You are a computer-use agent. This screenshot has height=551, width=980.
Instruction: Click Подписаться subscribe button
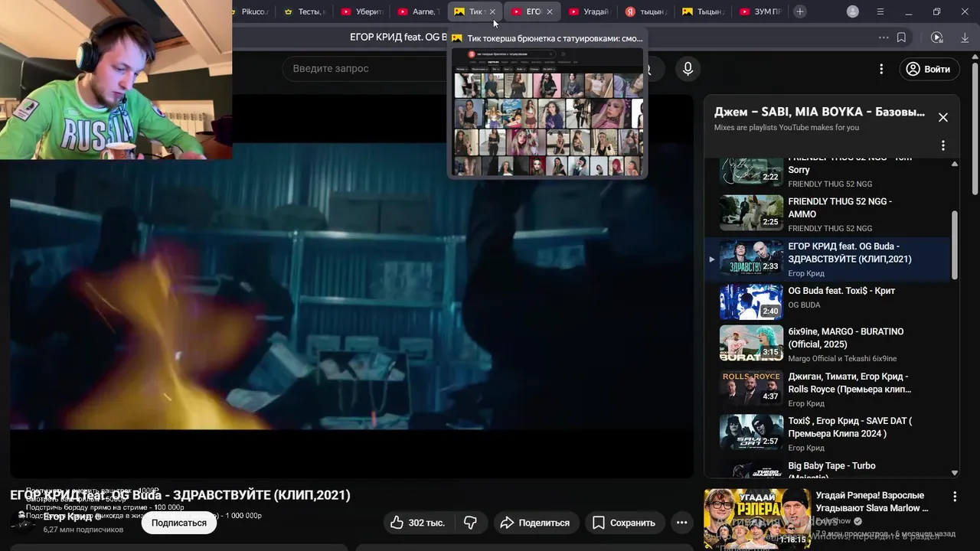179,523
